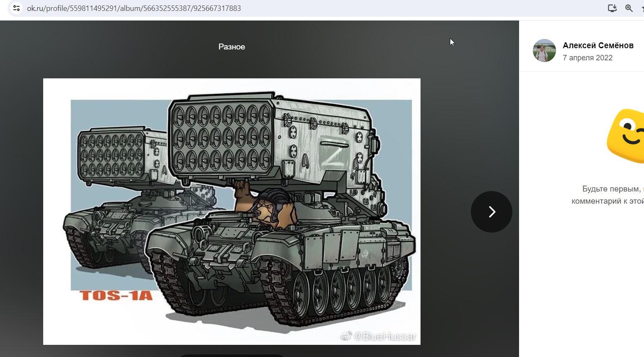Click the yellow winking smiley sticker
Viewport: 644px width, 357px height.
click(x=625, y=136)
